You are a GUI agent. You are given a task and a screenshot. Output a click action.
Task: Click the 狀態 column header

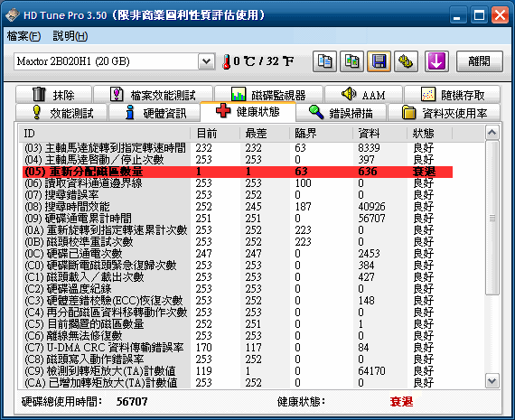click(430, 134)
